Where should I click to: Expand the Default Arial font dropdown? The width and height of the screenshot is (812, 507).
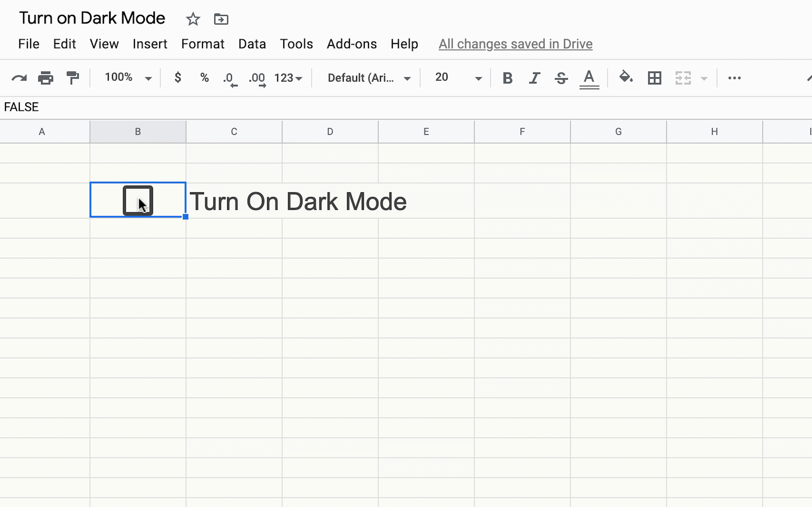(369, 78)
